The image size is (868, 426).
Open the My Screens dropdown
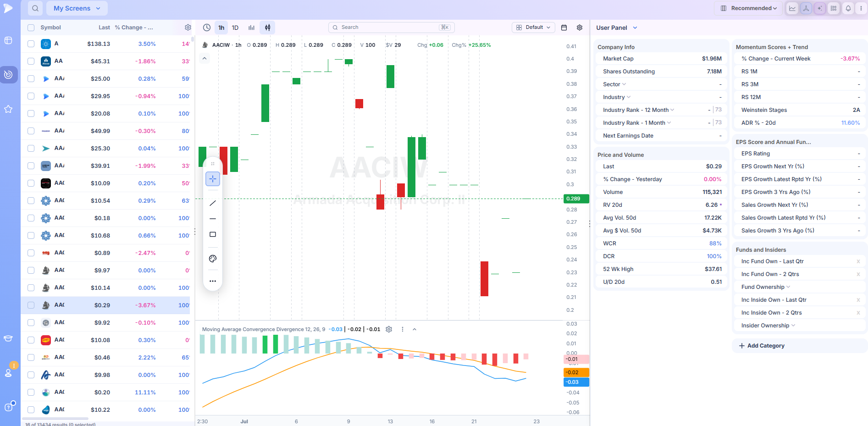[x=77, y=8]
